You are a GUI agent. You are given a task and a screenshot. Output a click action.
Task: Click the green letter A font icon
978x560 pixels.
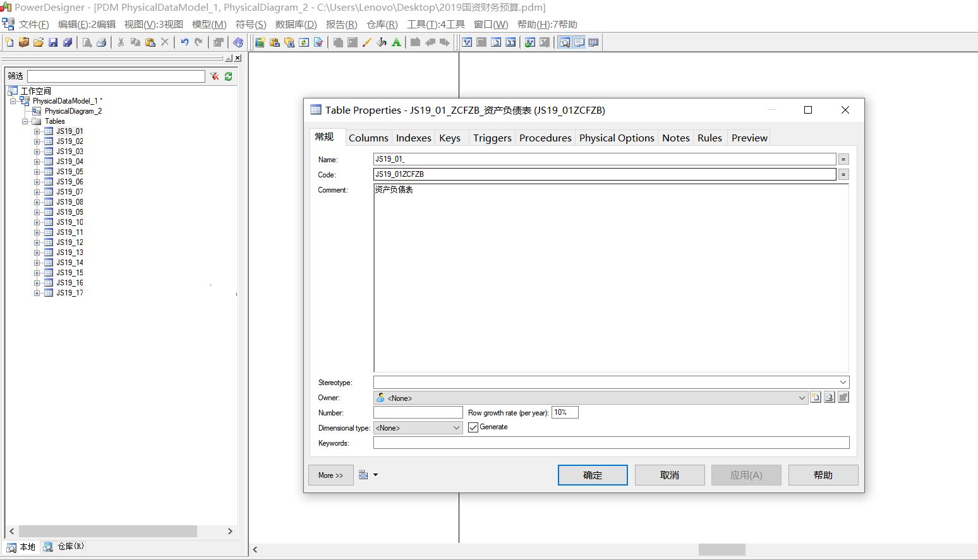pos(396,42)
